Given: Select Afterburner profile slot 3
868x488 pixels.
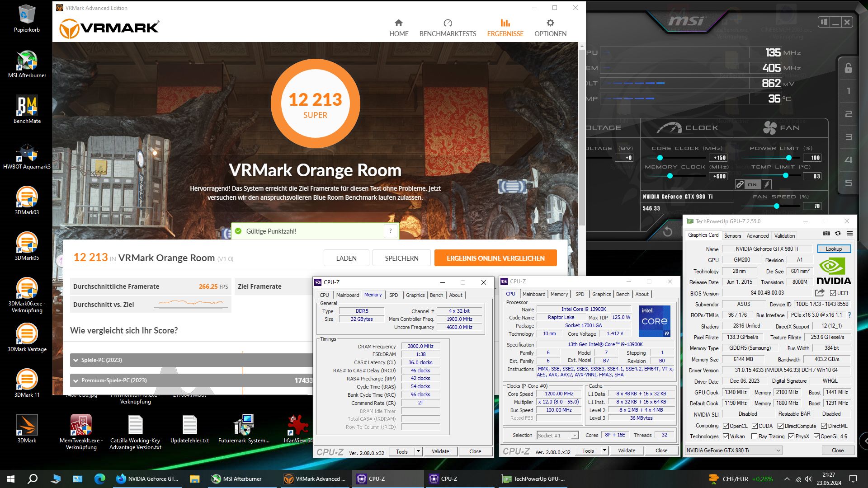Looking at the screenshot, I should [849, 137].
